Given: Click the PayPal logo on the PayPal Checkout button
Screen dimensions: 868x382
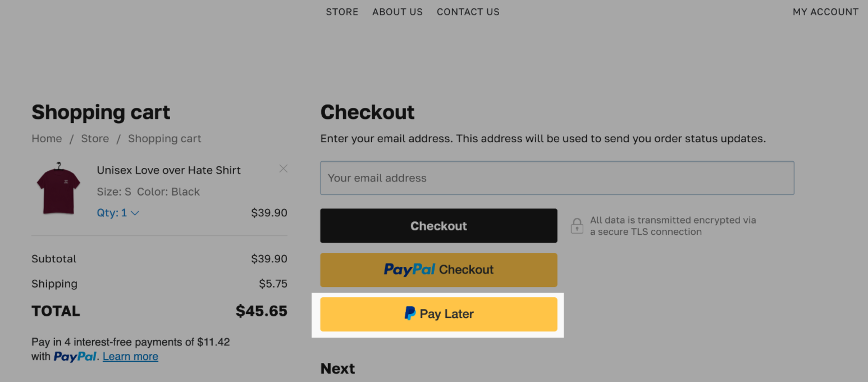Looking at the screenshot, I should (x=410, y=270).
